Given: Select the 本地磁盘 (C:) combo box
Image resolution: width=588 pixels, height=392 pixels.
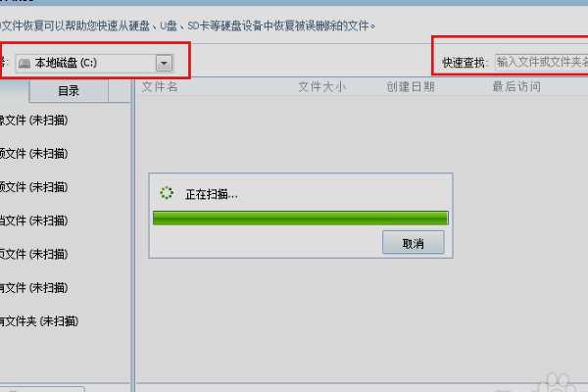Looking at the screenshot, I should coord(94,63).
